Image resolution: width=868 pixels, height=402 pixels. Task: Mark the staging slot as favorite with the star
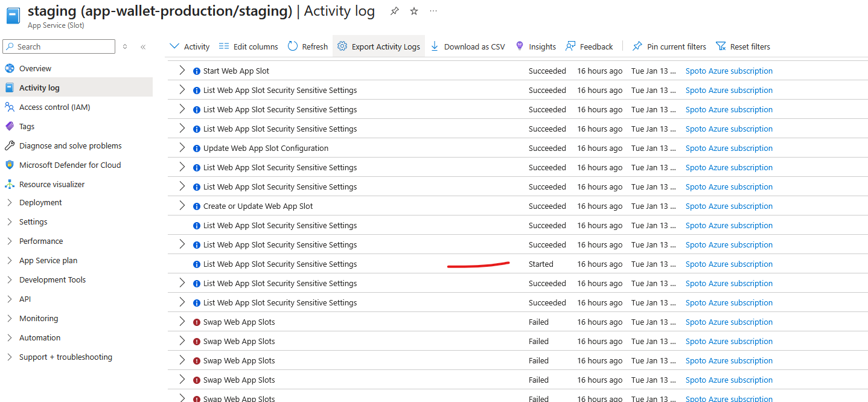414,11
